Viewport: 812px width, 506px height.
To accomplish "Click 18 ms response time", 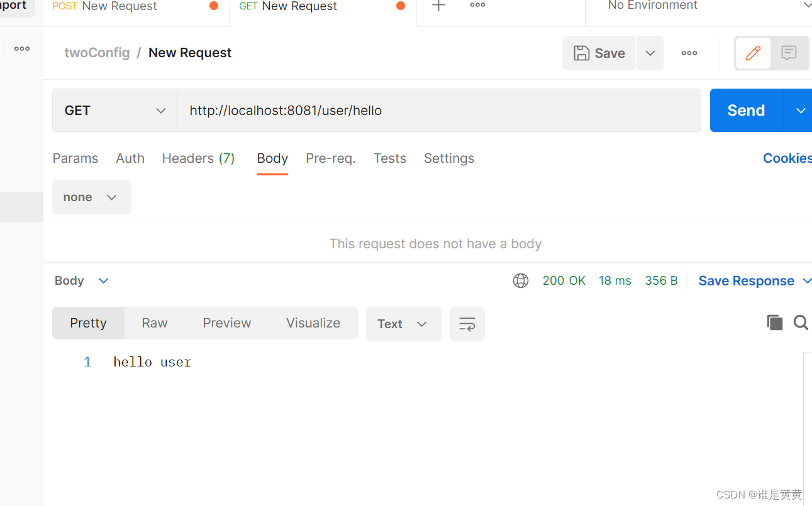I will pos(615,281).
